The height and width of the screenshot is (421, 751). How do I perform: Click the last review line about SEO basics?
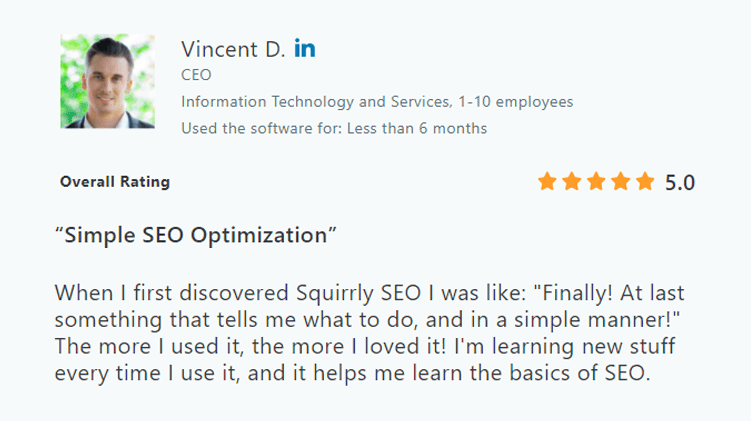pyautogui.click(x=353, y=373)
